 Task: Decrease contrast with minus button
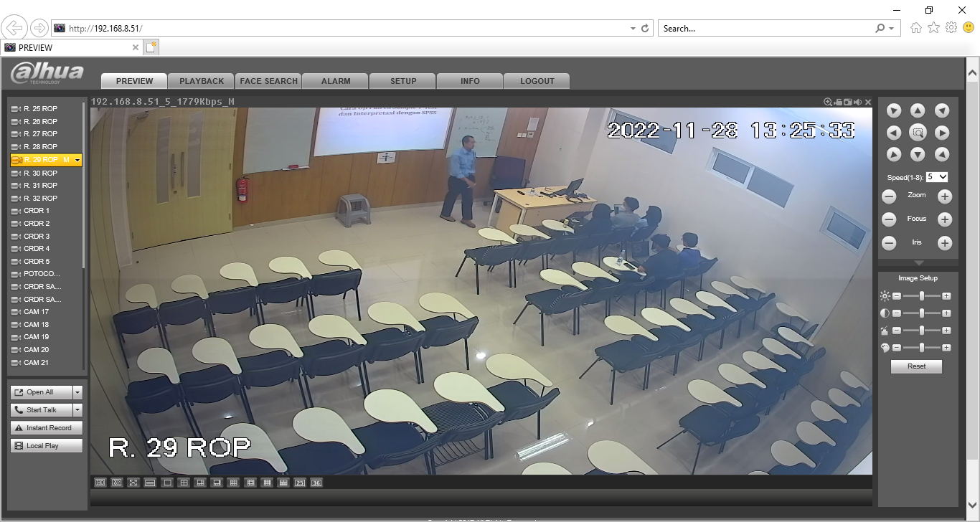tap(897, 313)
